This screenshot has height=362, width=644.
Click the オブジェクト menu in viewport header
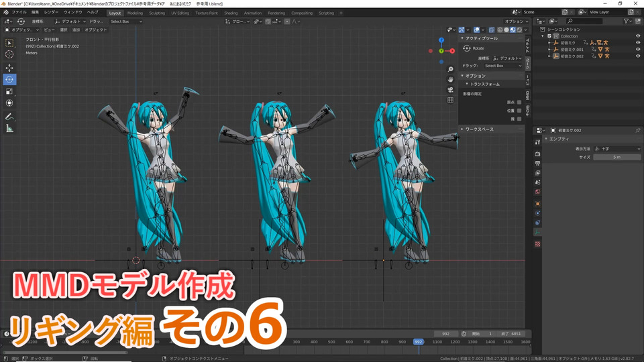coord(96,30)
